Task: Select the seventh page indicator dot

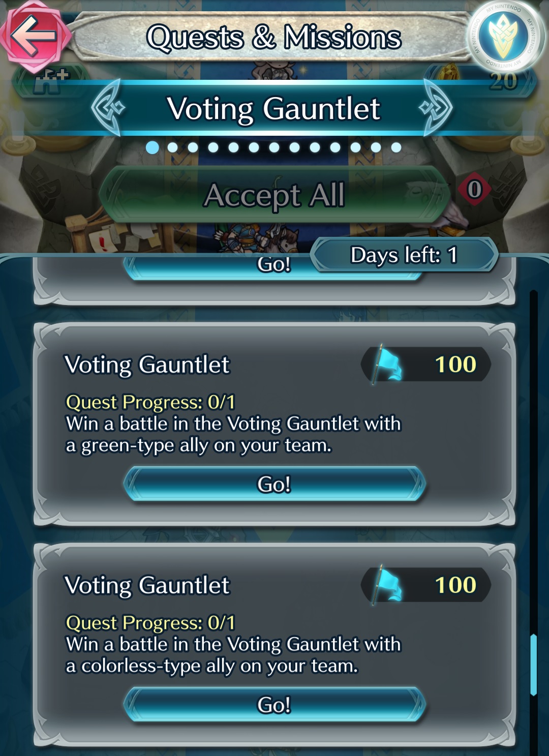Action: 274,147
